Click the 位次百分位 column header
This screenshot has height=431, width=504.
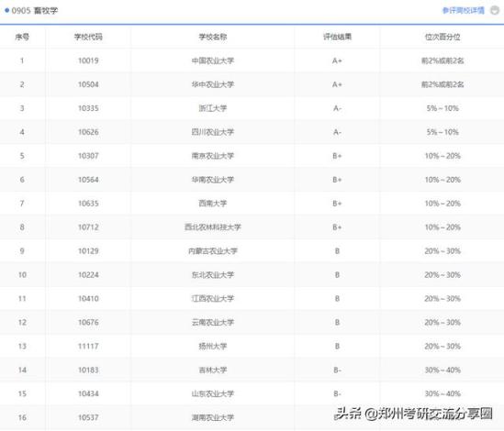[x=442, y=37]
